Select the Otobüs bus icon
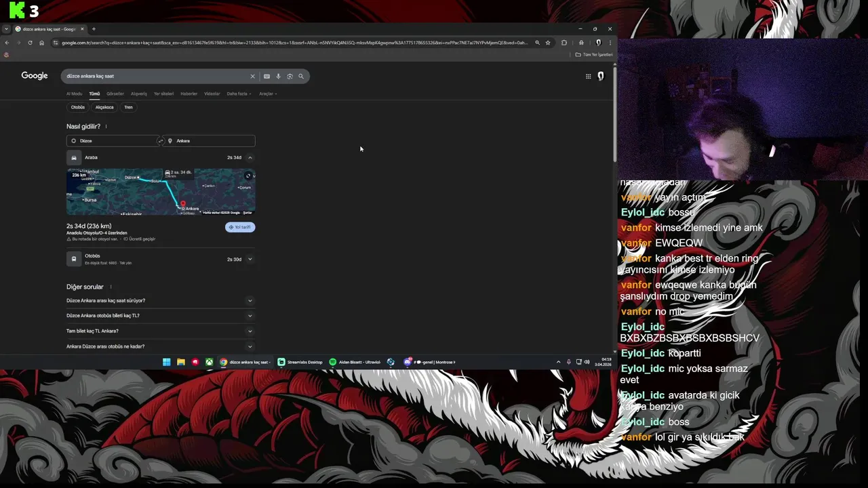 click(x=74, y=259)
